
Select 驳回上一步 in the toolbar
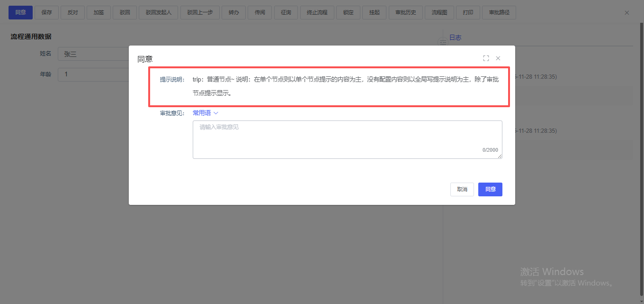(200, 13)
